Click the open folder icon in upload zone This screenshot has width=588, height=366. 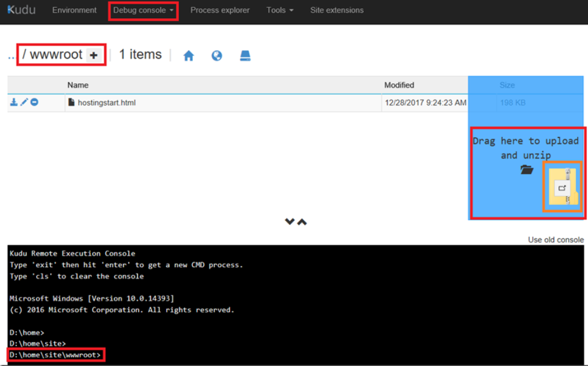(527, 169)
